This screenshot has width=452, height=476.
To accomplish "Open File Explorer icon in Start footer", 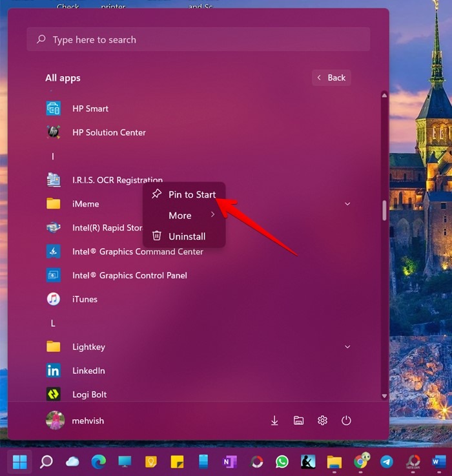I will [298, 420].
